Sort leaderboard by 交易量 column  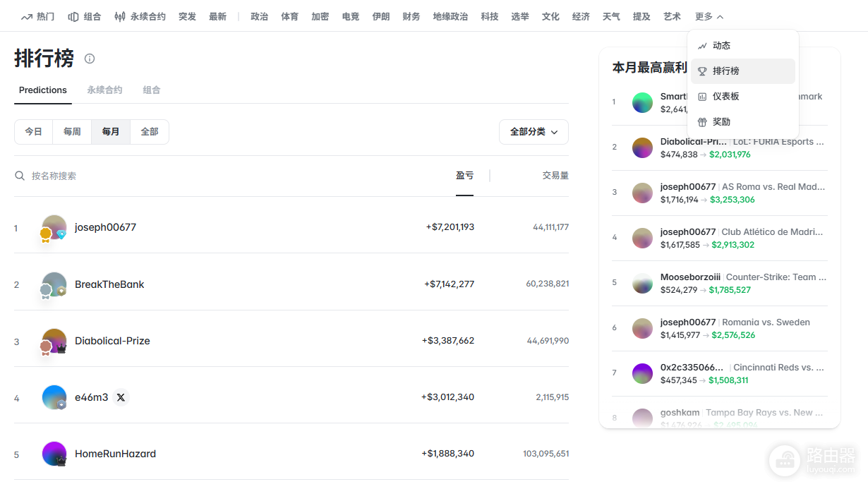point(555,175)
